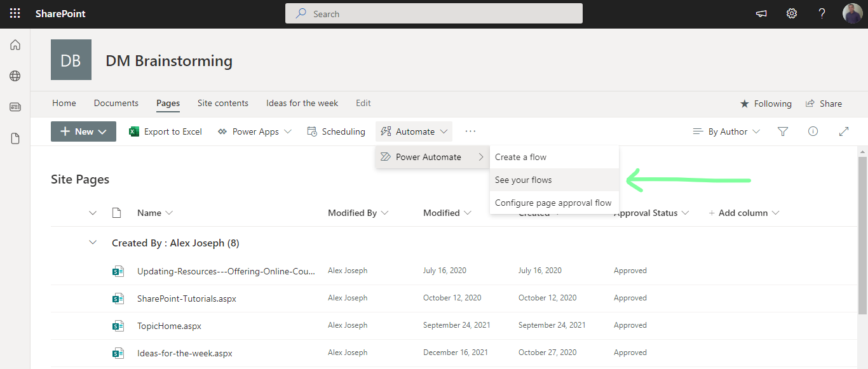Open the more options ellipsis
Image resolution: width=868 pixels, height=369 pixels.
(470, 131)
